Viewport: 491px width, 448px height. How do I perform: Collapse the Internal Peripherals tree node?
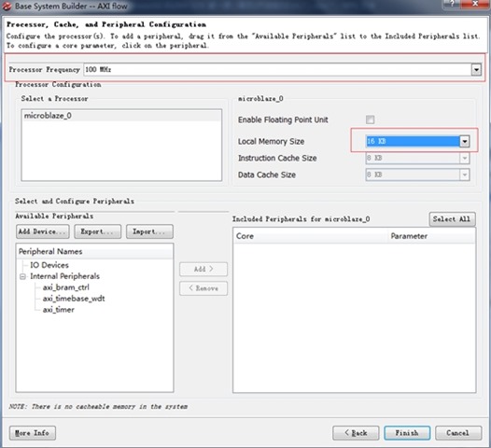[22, 276]
